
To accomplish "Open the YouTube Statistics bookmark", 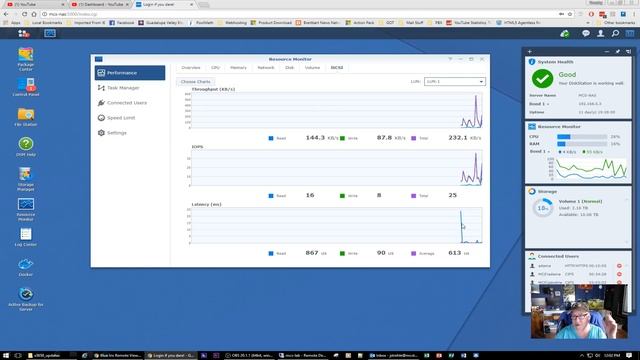I will click(469, 23).
